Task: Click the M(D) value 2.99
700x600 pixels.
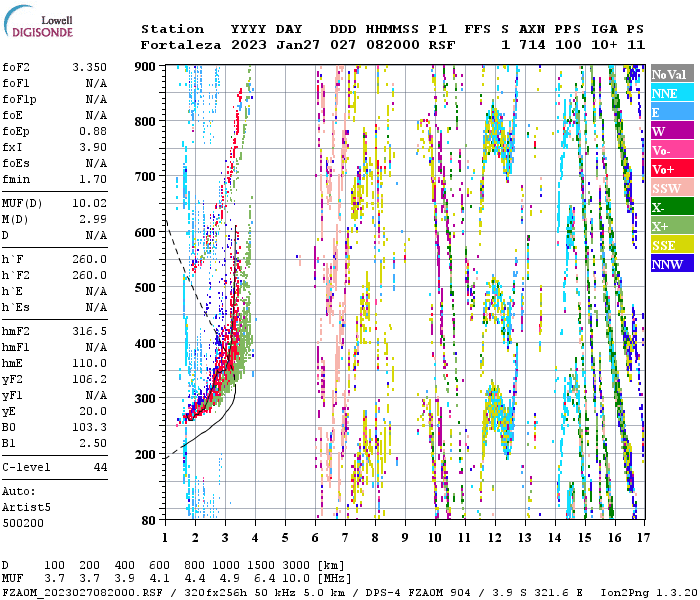Action: (93, 219)
